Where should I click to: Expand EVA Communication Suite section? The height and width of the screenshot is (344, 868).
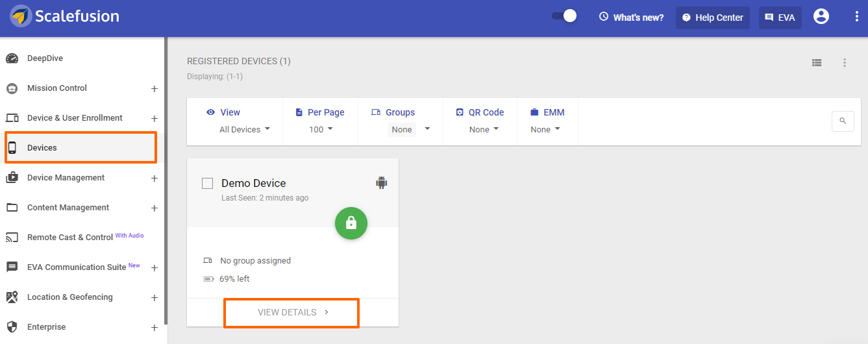155,268
